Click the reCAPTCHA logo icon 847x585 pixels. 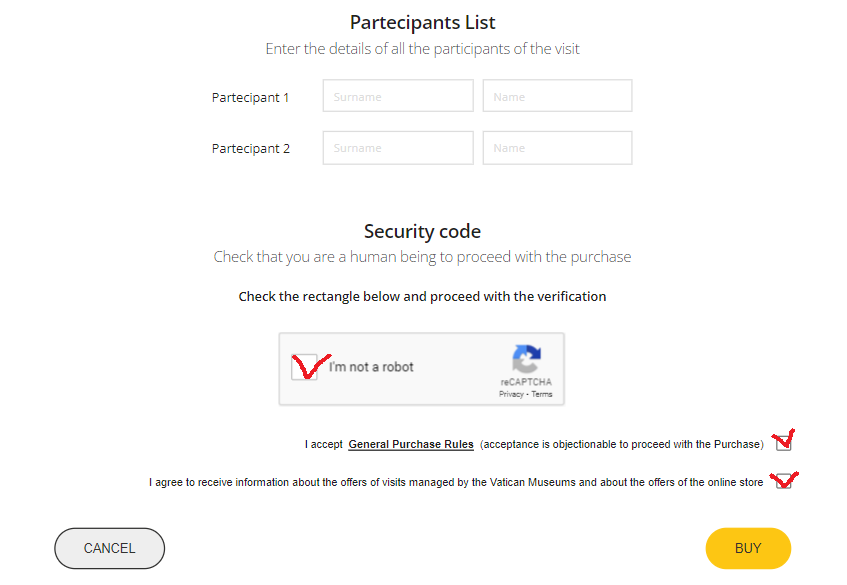point(526,359)
